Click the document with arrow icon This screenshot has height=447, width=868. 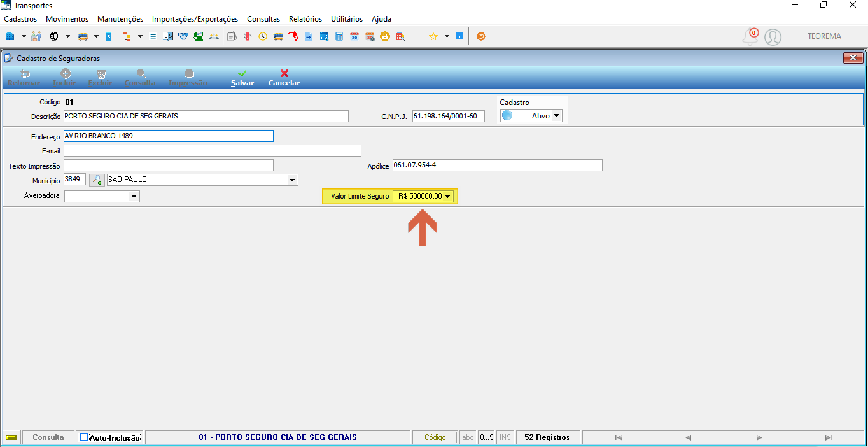click(x=308, y=36)
